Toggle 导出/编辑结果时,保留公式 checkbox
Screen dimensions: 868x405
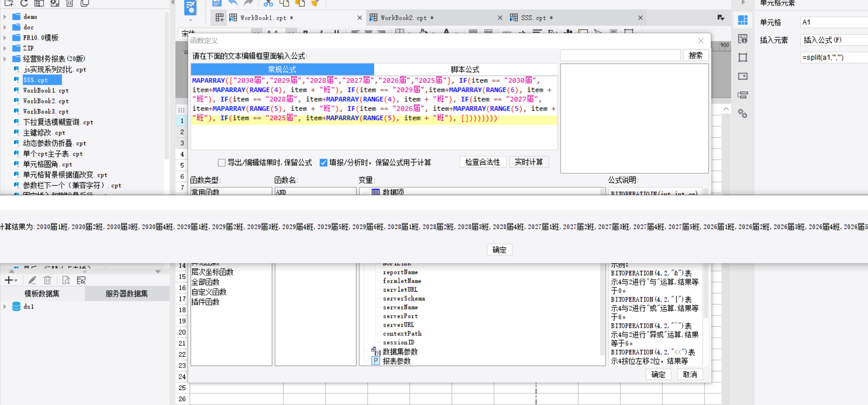[222, 162]
